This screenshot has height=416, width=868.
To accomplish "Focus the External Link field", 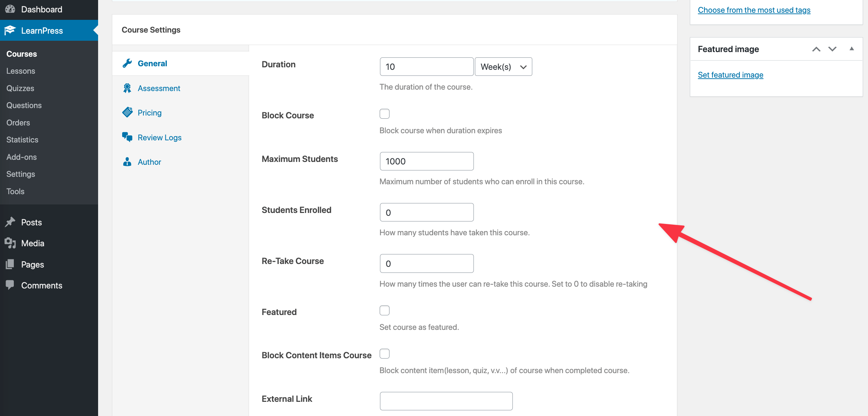I will [446, 401].
